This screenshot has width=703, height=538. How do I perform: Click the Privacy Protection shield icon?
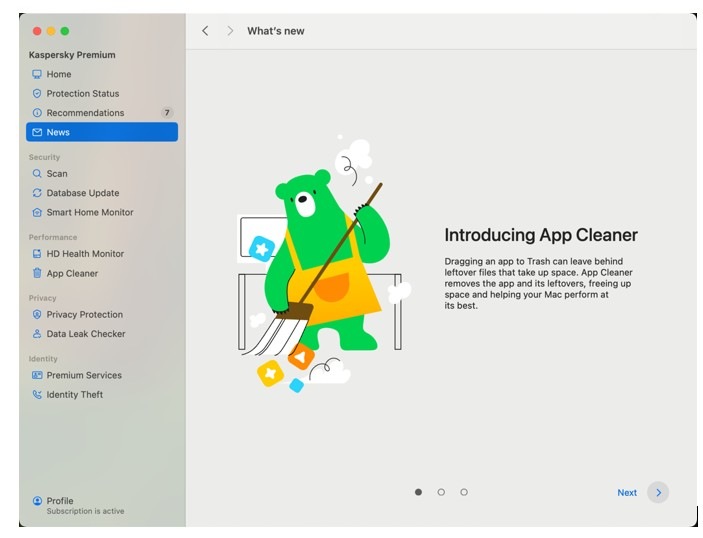tap(37, 314)
